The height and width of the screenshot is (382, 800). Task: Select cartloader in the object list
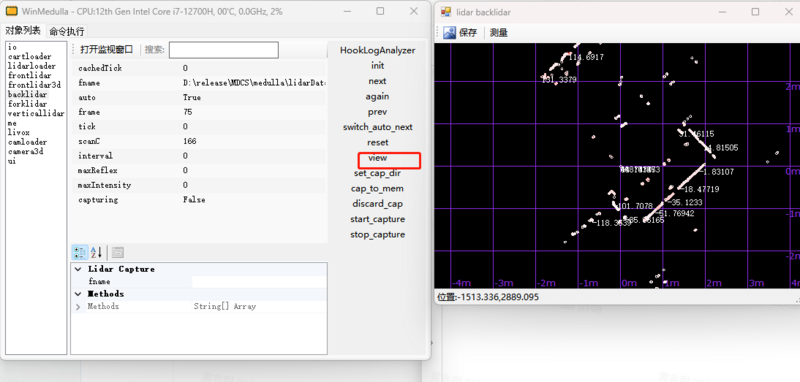(x=30, y=56)
